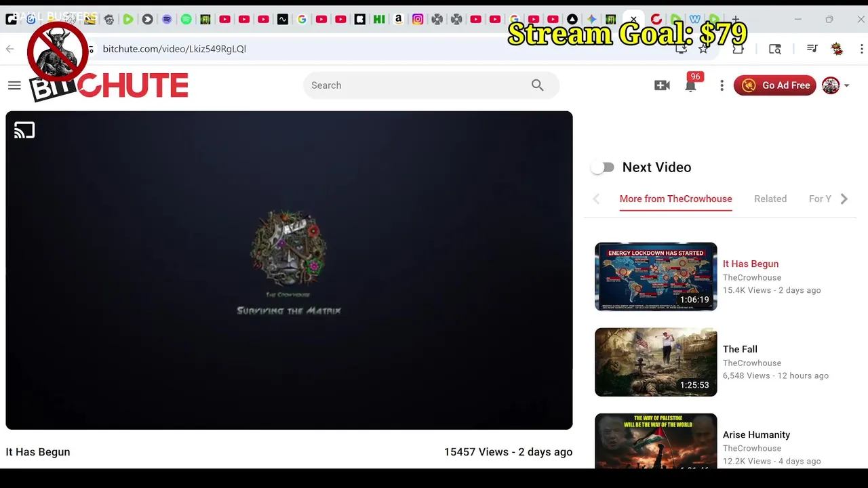This screenshot has width=868, height=488.
Task: Open BitChute more options vertical dots
Action: (722, 85)
